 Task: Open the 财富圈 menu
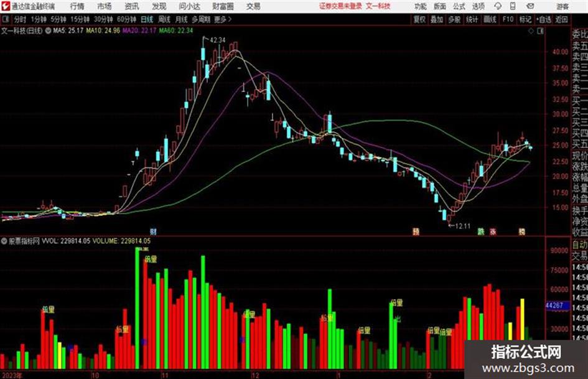coord(223,6)
